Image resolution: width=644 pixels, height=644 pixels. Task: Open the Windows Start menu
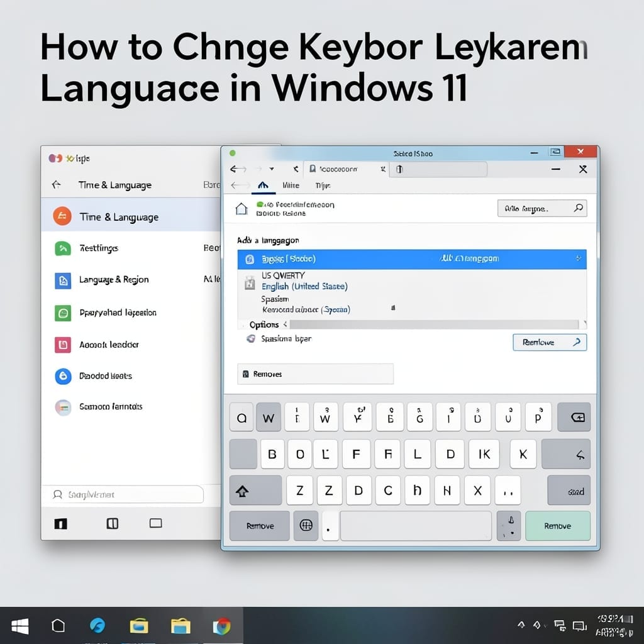(19, 626)
